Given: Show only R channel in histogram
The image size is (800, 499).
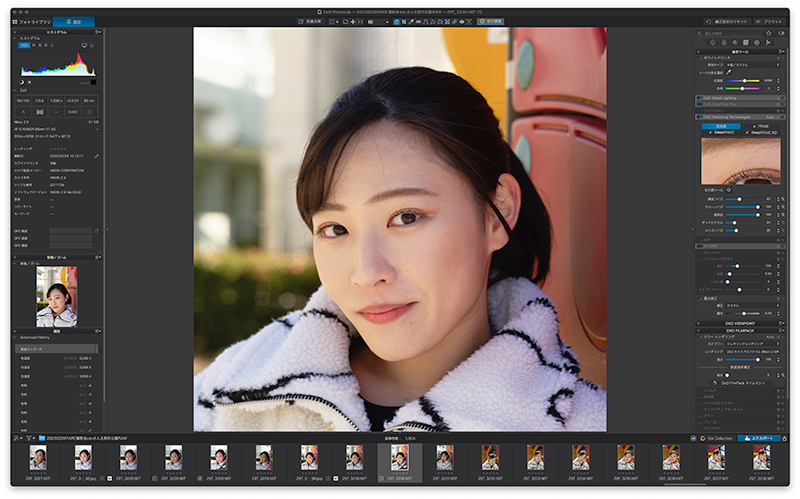Looking at the screenshot, I should pos(34,45).
